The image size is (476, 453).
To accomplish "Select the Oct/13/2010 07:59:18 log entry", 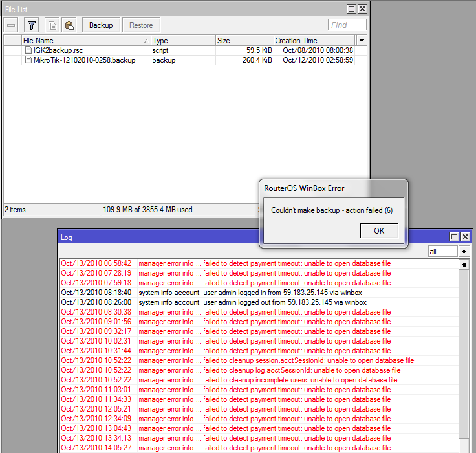I will (x=259, y=283).
